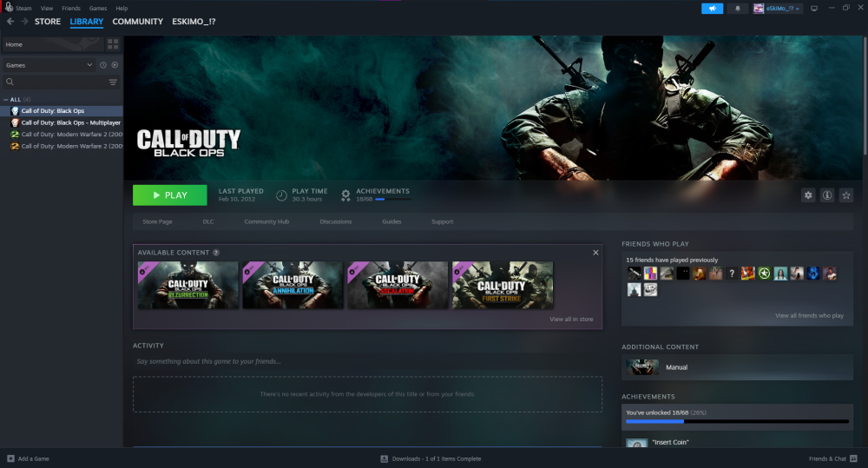
Task: Open the notifications bell
Action: point(739,8)
